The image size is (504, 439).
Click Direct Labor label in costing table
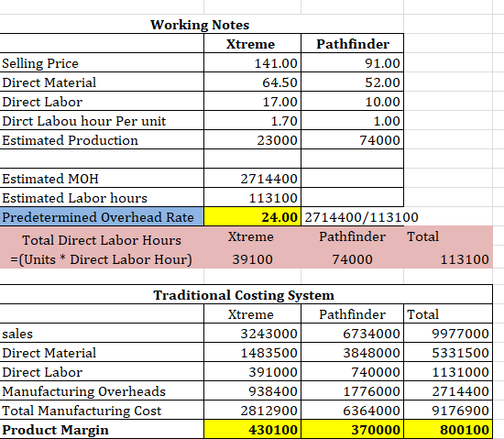point(102,372)
